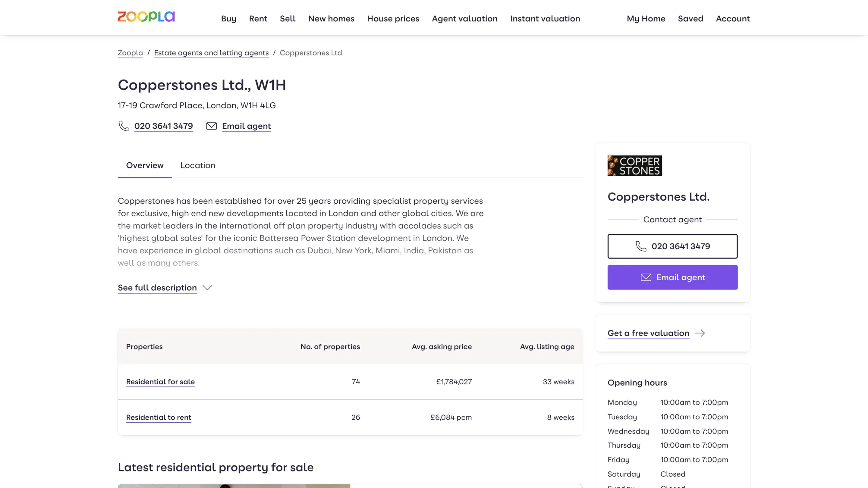The width and height of the screenshot is (868, 488).
Task: Go to Instant valuation in the header
Action: click(x=545, y=18)
